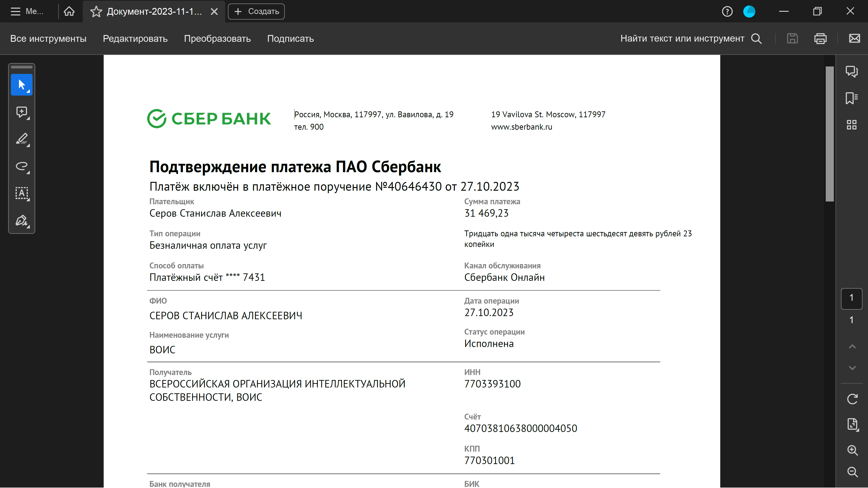
Task: Rotate the page view clockwise
Action: click(852, 399)
